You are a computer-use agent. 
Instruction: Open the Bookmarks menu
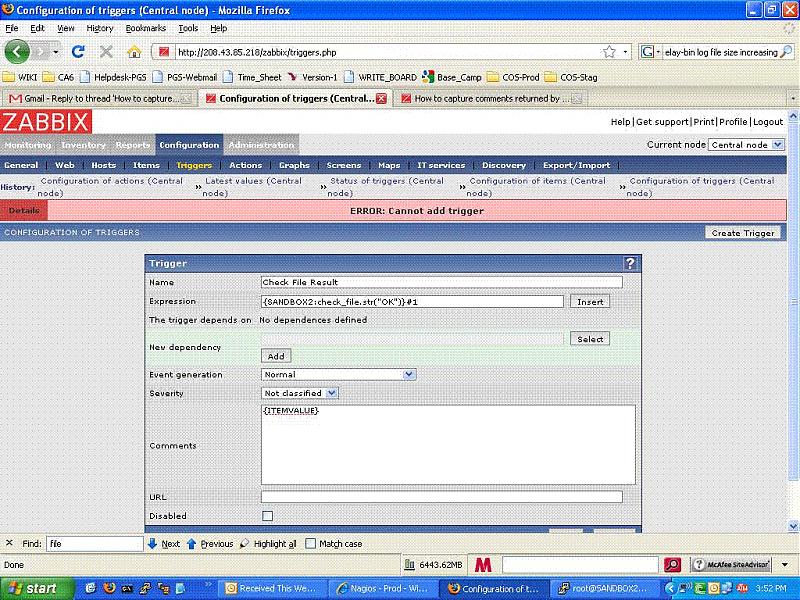[x=145, y=28]
